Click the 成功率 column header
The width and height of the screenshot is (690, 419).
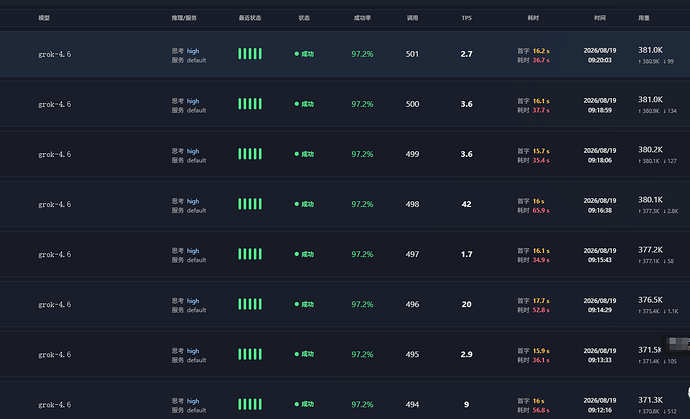point(362,18)
